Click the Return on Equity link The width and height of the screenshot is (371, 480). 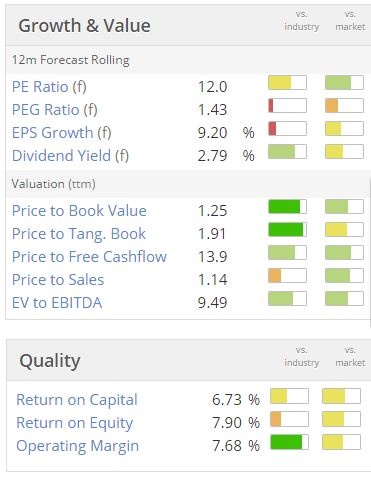74,423
